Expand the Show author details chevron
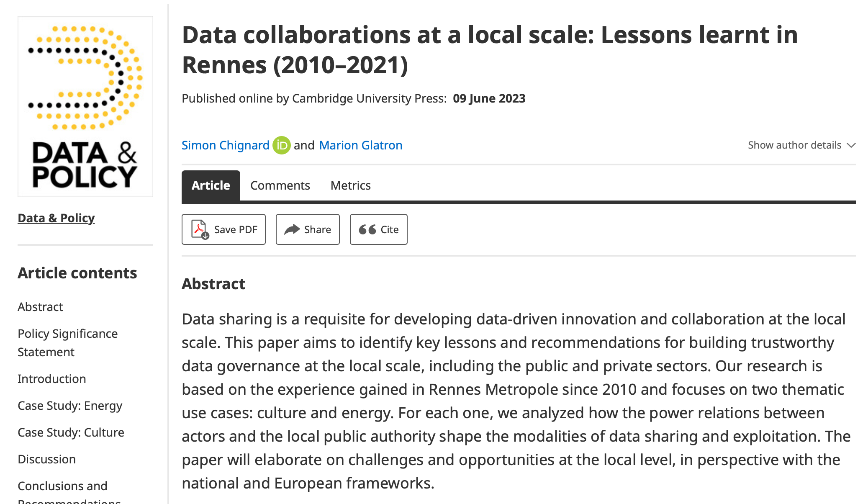This screenshot has width=868, height=504. pos(851,145)
